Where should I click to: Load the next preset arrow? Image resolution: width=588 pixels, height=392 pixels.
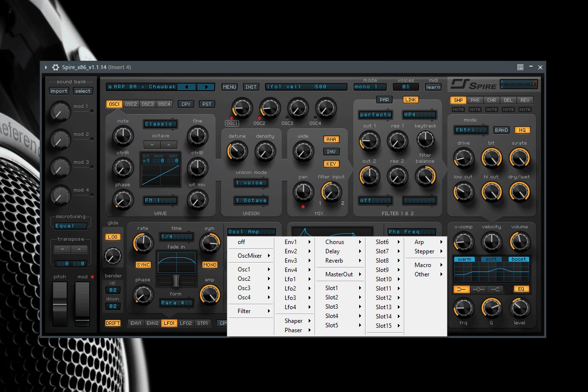pos(206,87)
